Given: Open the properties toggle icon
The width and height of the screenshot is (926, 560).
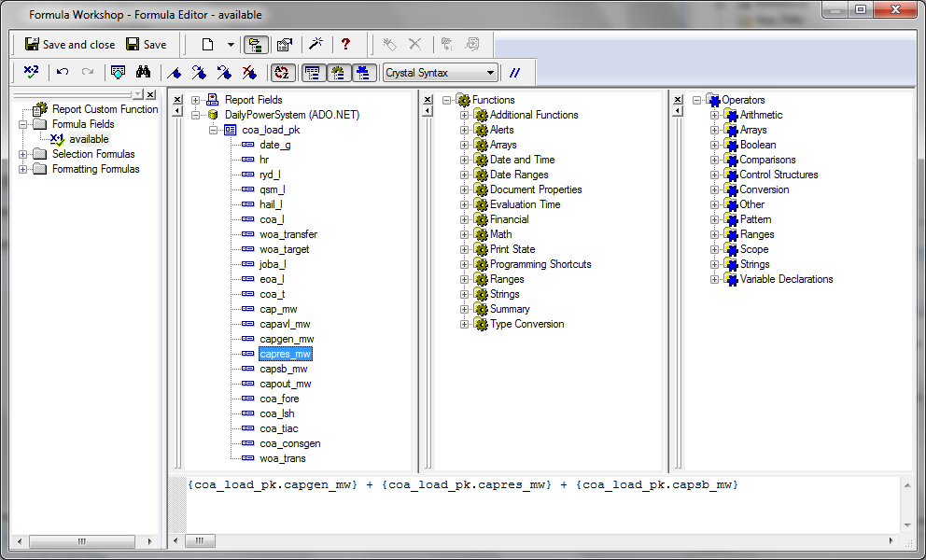Looking at the screenshot, I should pos(285,44).
